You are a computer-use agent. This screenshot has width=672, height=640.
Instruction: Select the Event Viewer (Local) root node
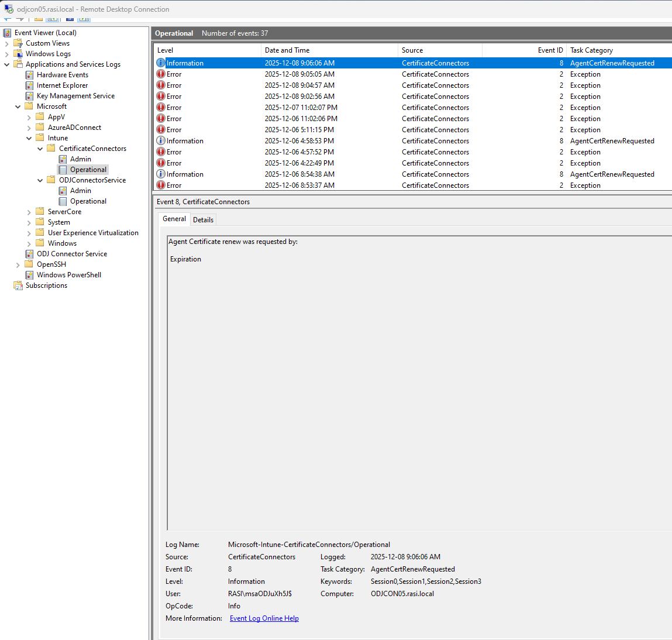(x=46, y=33)
